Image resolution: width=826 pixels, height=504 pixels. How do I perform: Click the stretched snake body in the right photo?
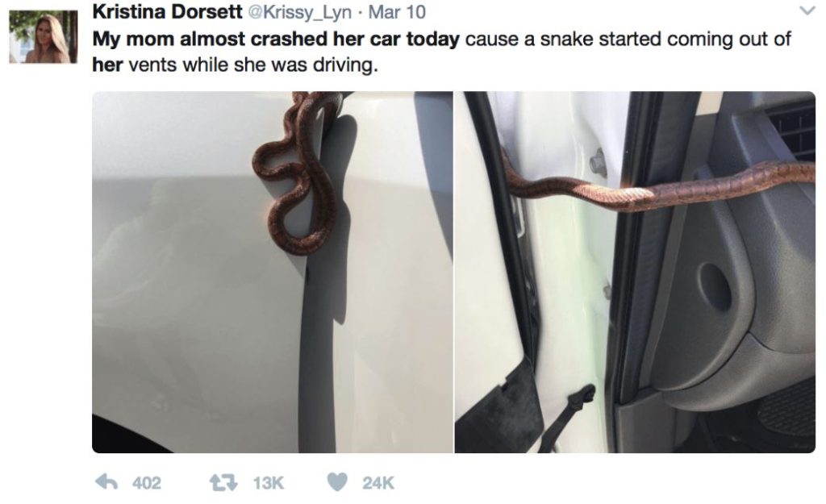click(x=658, y=185)
